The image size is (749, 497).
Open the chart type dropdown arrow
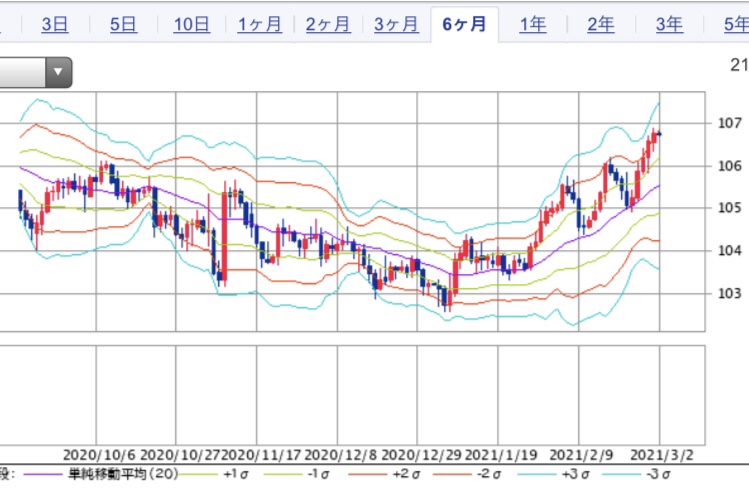[58, 72]
